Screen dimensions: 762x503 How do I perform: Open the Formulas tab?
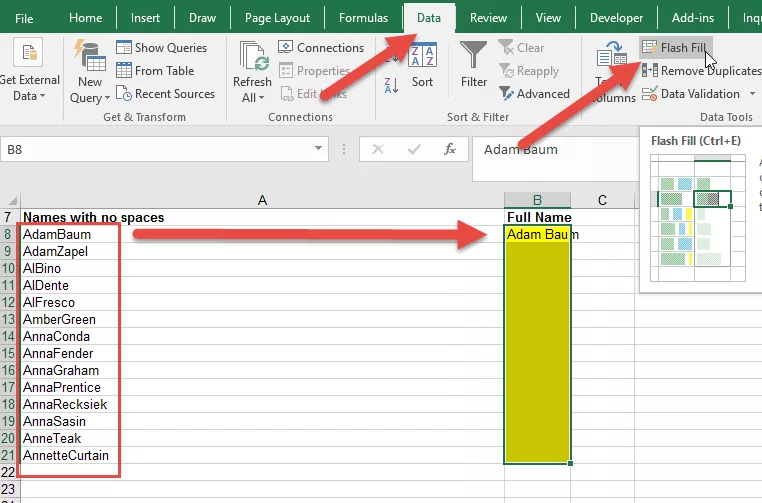(363, 18)
